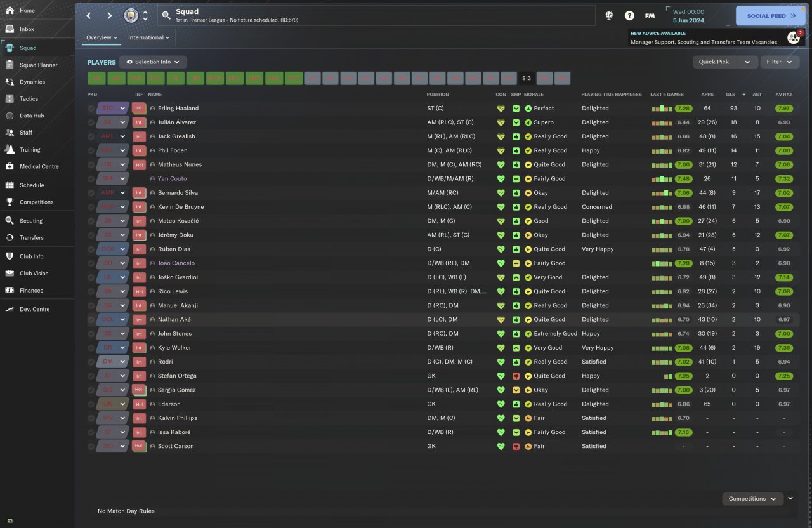Open the help question mark icon
The width and height of the screenshot is (812, 528).
629,15
